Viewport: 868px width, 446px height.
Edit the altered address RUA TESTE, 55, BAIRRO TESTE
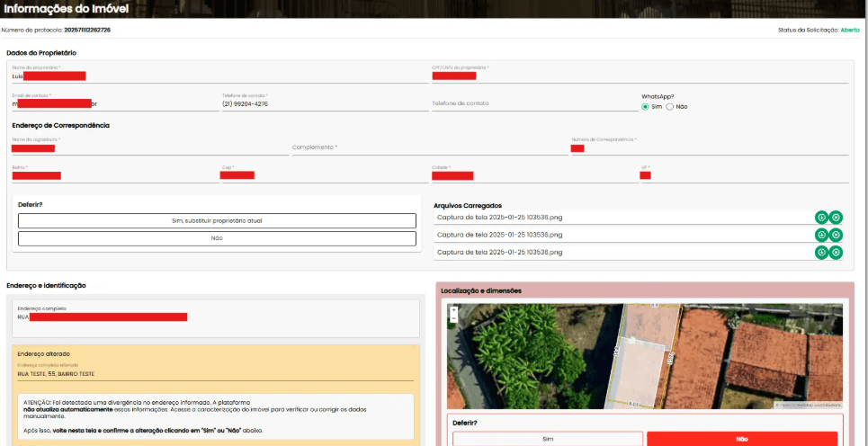pyautogui.click(x=216, y=373)
